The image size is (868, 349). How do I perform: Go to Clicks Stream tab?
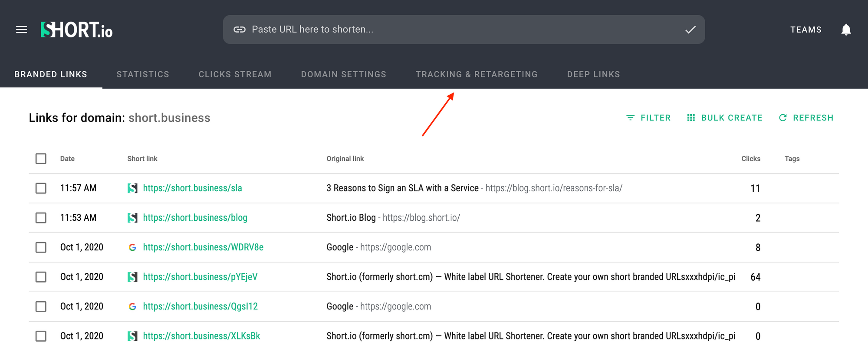coord(235,74)
